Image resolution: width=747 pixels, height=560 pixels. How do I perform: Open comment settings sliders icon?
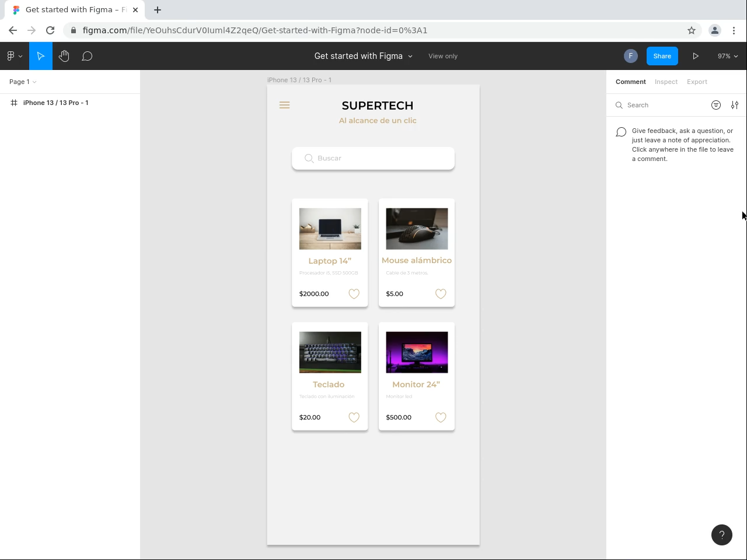[735, 105]
